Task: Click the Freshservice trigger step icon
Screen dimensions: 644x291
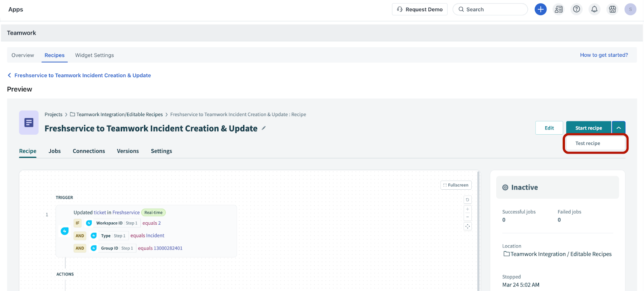Action: click(x=64, y=231)
